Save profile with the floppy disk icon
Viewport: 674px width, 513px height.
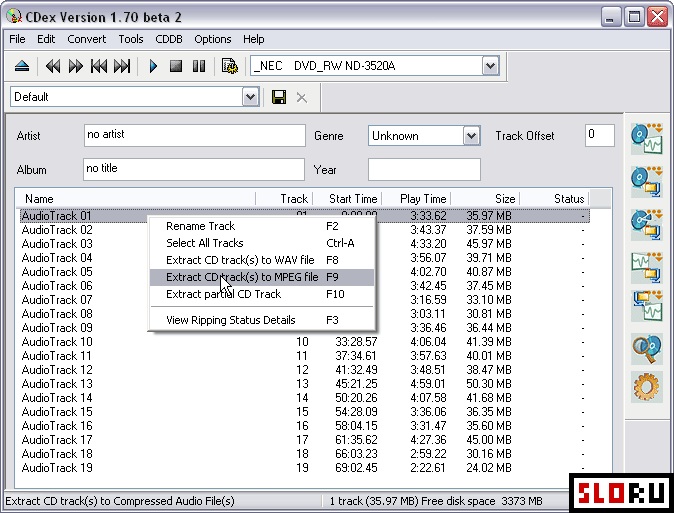pyautogui.click(x=279, y=97)
